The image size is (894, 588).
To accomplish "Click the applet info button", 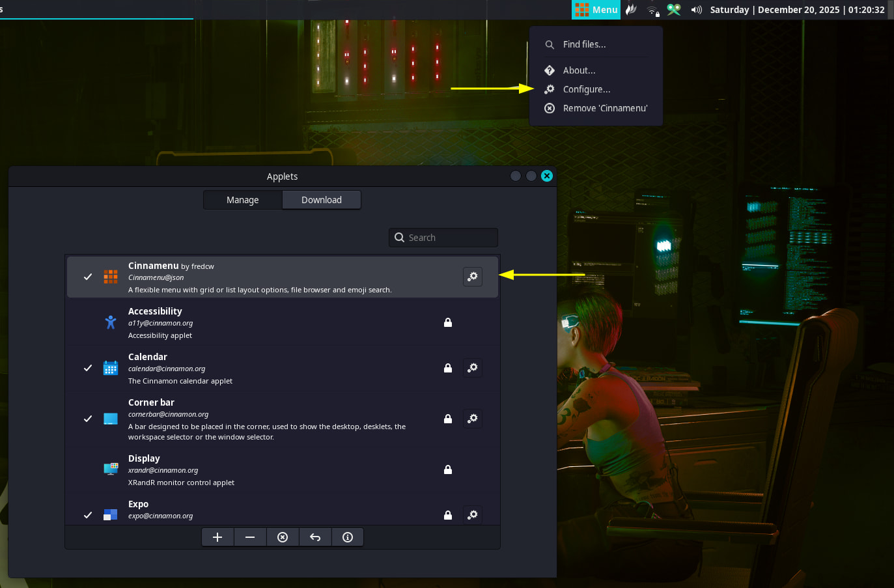I will 348,537.
